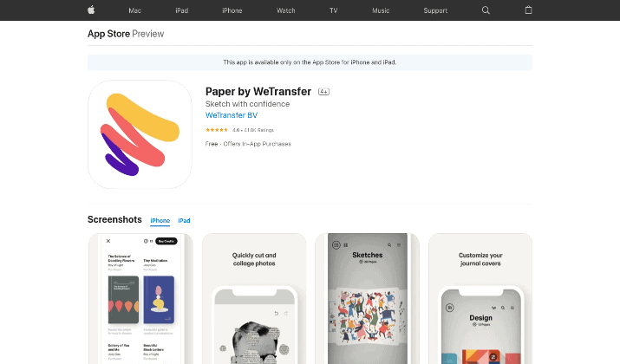Switch to the iPad screenshots tab
This screenshot has width=620, height=364.
[x=184, y=220]
